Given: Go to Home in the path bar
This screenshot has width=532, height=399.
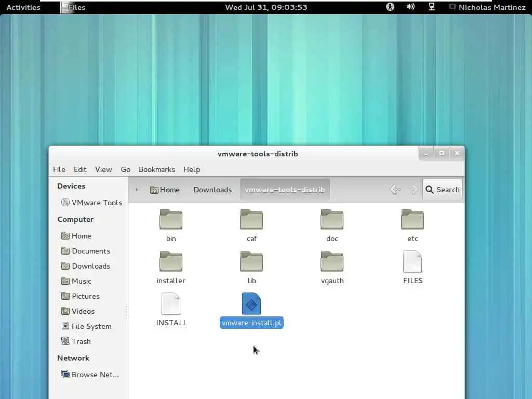Looking at the screenshot, I should coord(165,190).
